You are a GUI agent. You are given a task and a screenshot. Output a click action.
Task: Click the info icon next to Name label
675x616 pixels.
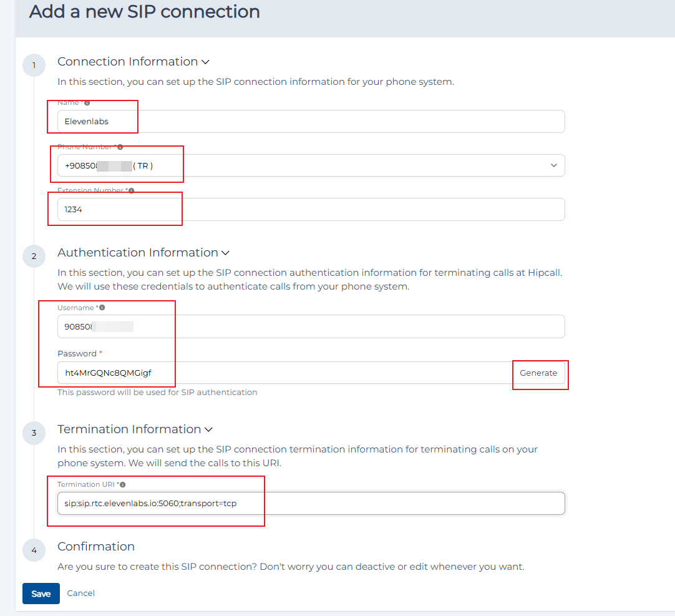87,103
